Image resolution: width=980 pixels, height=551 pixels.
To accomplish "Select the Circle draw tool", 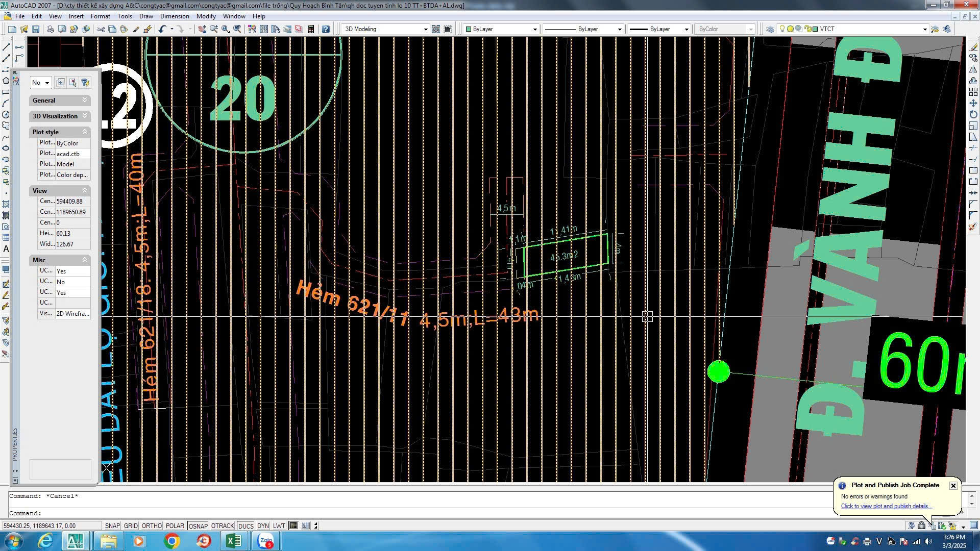I will [6, 115].
